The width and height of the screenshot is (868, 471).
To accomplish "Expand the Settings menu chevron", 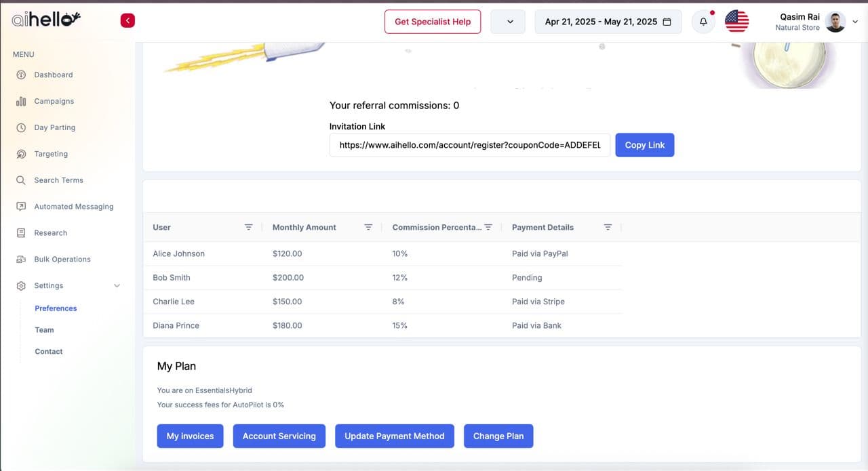I will click(x=117, y=286).
